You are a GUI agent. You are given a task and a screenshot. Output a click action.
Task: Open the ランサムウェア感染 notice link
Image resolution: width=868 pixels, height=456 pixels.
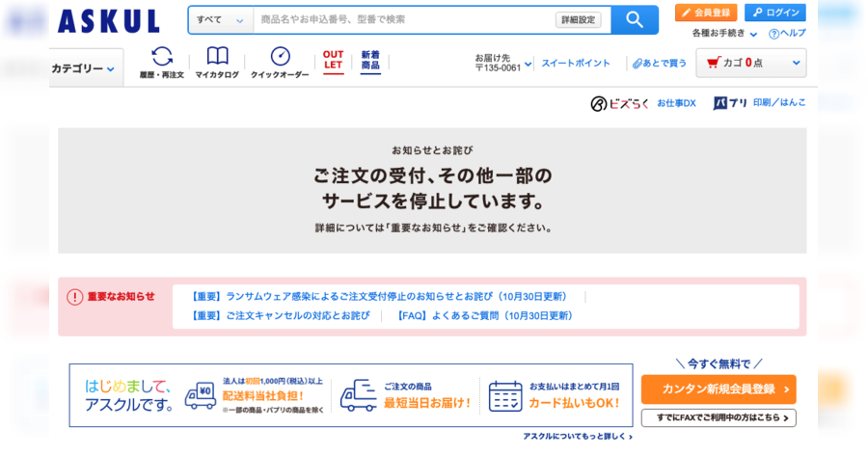[x=377, y=297]
